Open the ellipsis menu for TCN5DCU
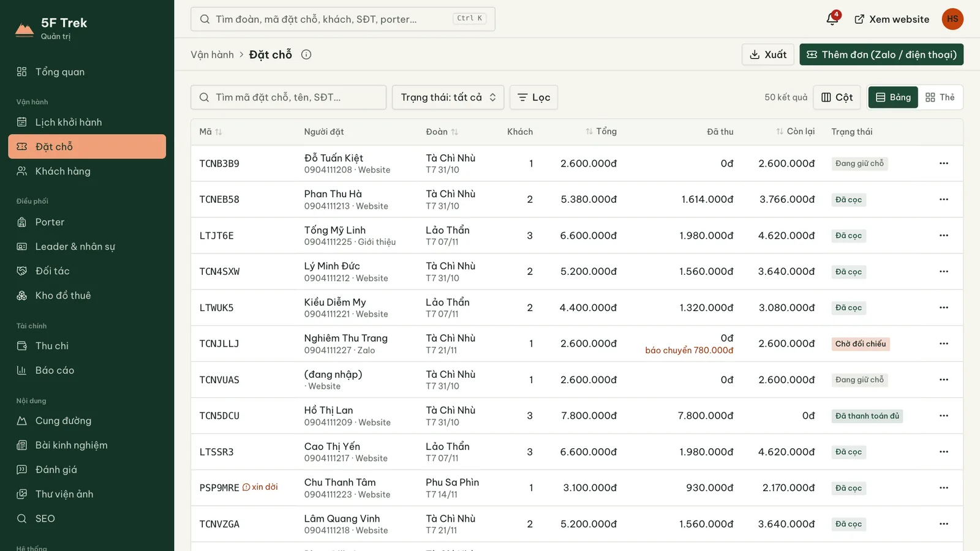Viewport: 980px width, 551px height. (x=943, y=416)
